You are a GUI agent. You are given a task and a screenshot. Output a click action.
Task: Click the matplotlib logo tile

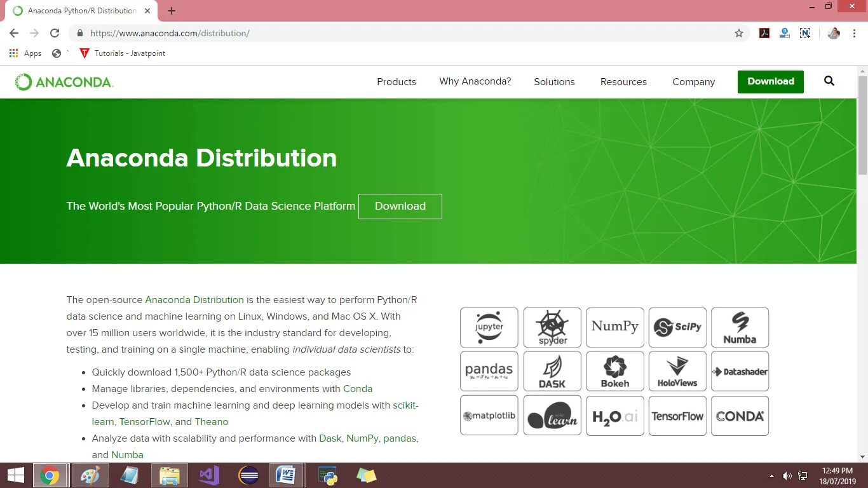[x=489, y=416]
